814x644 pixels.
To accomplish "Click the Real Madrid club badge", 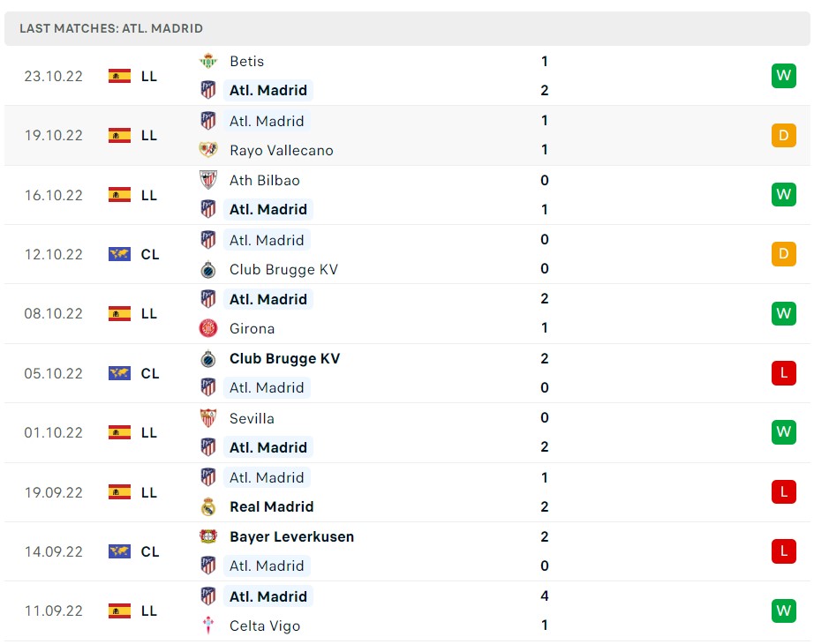I will pyautogui.click(x=208, y=506).
